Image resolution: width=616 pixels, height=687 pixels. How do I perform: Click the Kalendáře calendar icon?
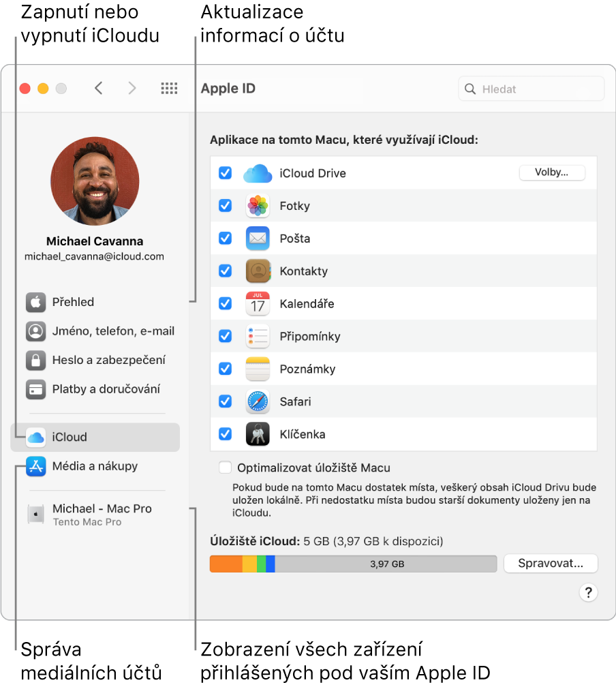click(x=258, y=304)
